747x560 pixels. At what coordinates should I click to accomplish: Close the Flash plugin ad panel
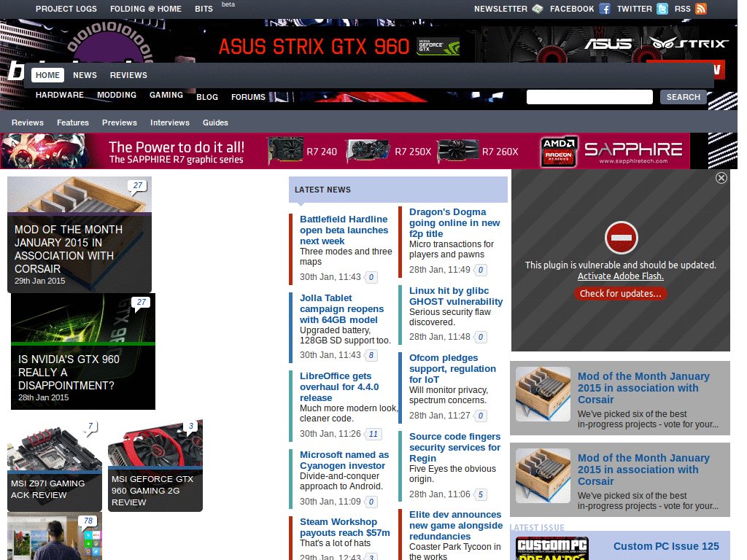[x=721, y=178]
